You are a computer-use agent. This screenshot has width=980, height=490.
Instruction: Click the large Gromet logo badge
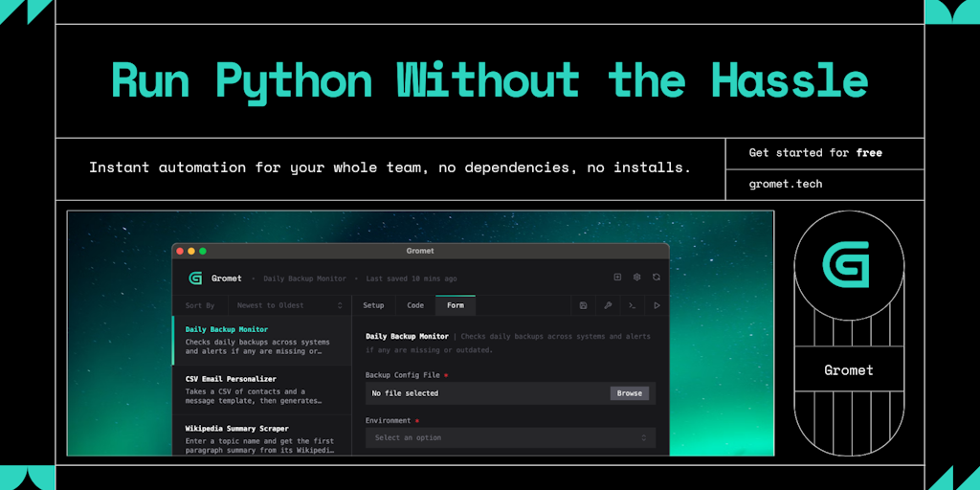[x=848, y=265]
